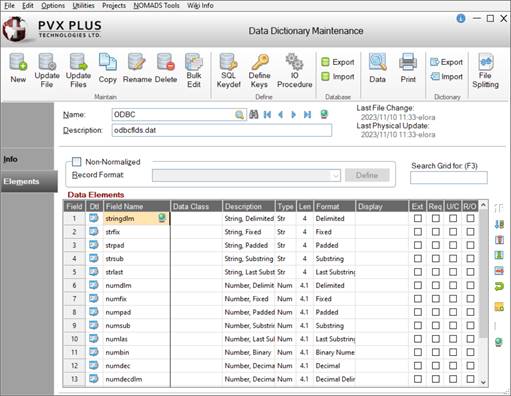Viewport: 511px width, 396px height.
Task: Open the Record Format dropdown
Action: click(335, 175)
